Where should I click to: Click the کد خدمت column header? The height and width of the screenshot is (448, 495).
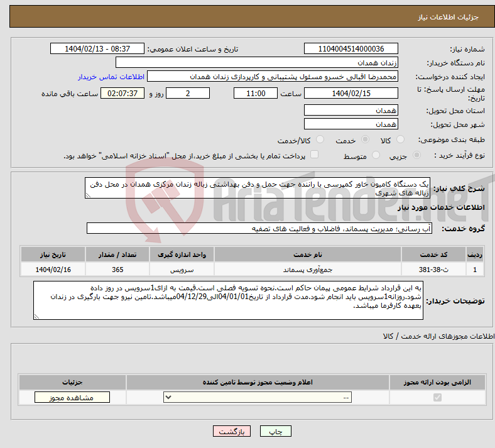coord(434,254)
